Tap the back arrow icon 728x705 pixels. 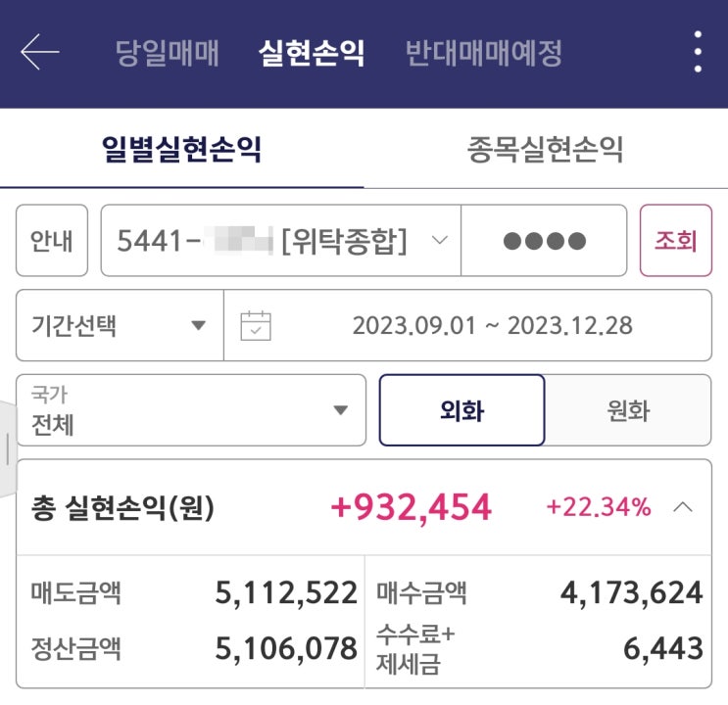[x=40, y=52]
